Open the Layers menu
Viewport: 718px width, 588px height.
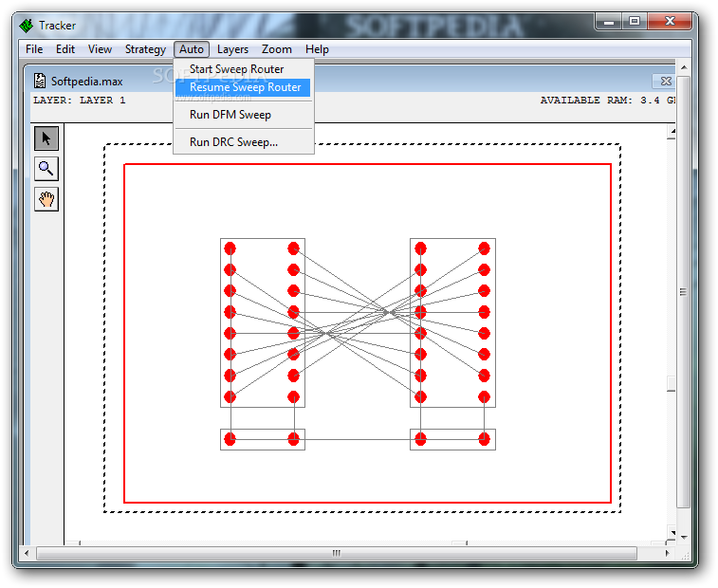click(232, 49)
